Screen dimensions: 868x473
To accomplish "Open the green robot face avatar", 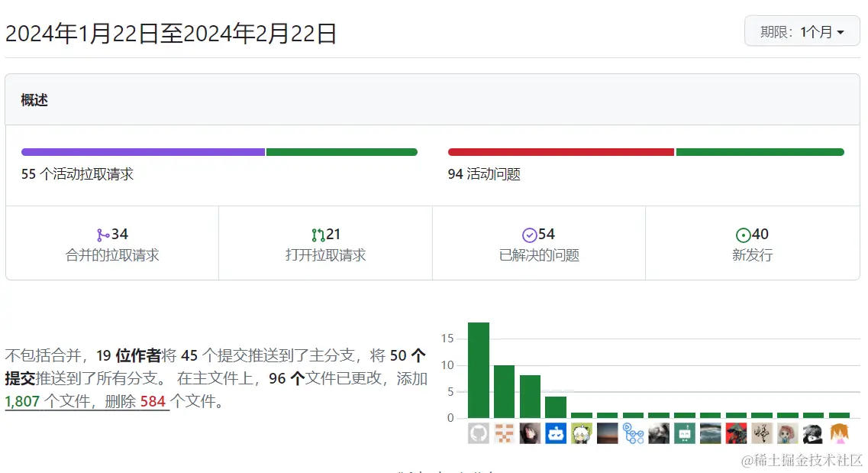I will click(685, 433).
